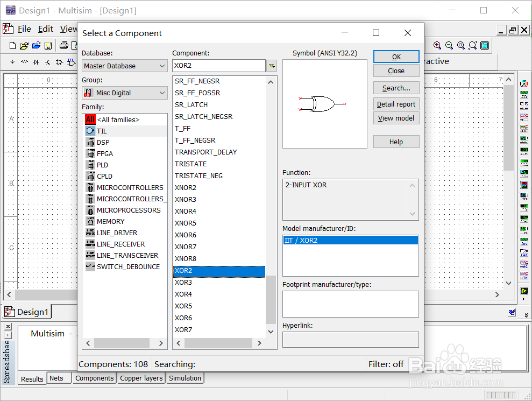Expand instruments toolbar overflow chevron
Image resolution: width=532 pixels, height=401 pixels.
[x=526, y=315]
